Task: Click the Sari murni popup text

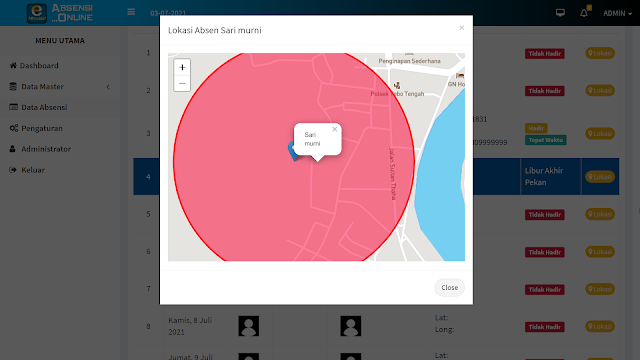Action: coord(312,139)
